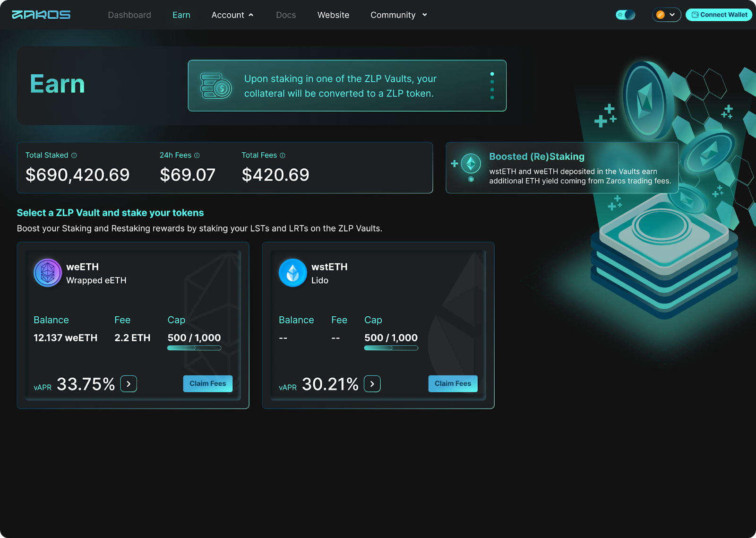Expand wstETH vAPR details arrow
Image resolution: width=756 pixels, height=538 pixels.
tap(372, 384)
